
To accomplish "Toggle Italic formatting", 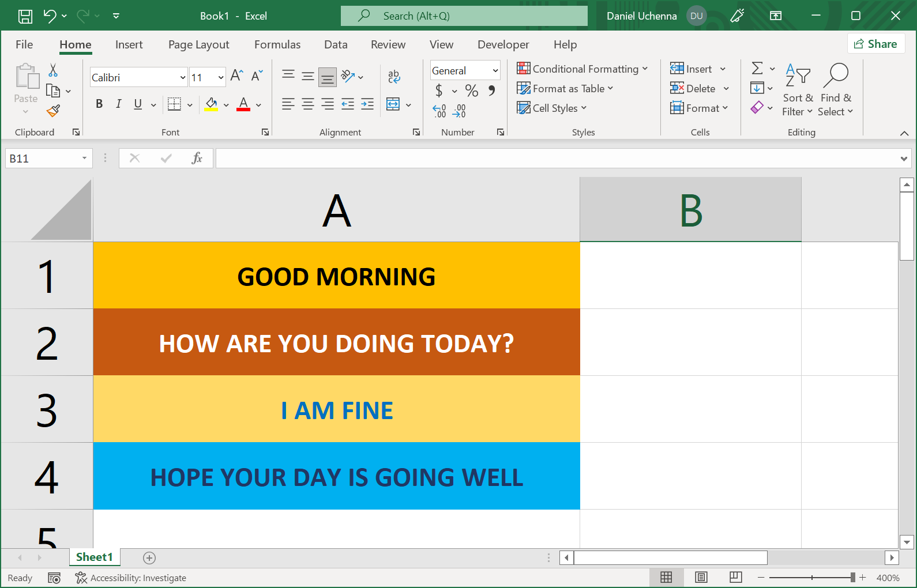I will pos(118,104).
